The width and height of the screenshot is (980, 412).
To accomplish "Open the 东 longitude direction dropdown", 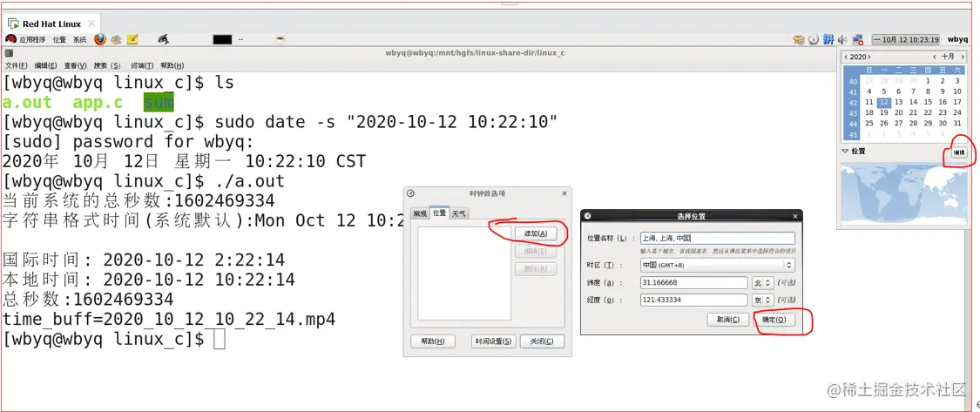I will point(763,301).
